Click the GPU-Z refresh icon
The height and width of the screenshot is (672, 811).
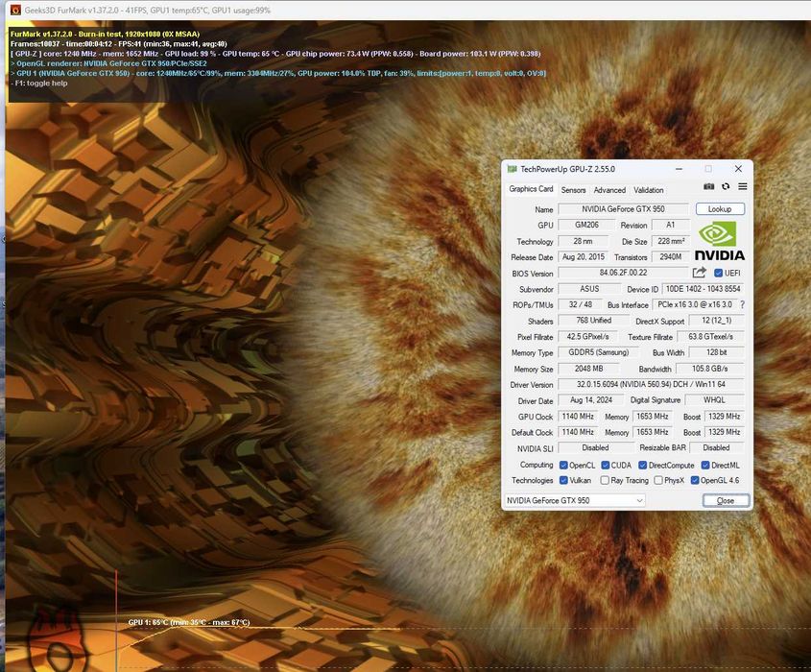[726, 187]
